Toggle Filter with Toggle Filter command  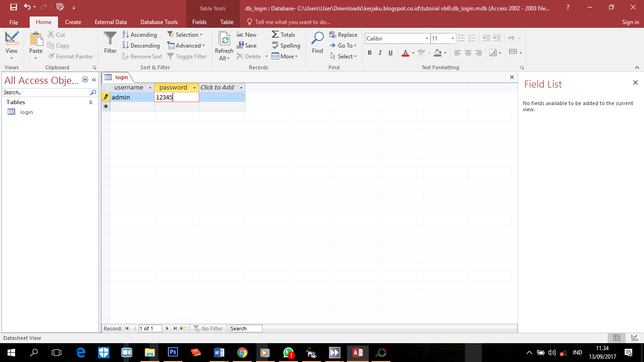tap(187, 56)
